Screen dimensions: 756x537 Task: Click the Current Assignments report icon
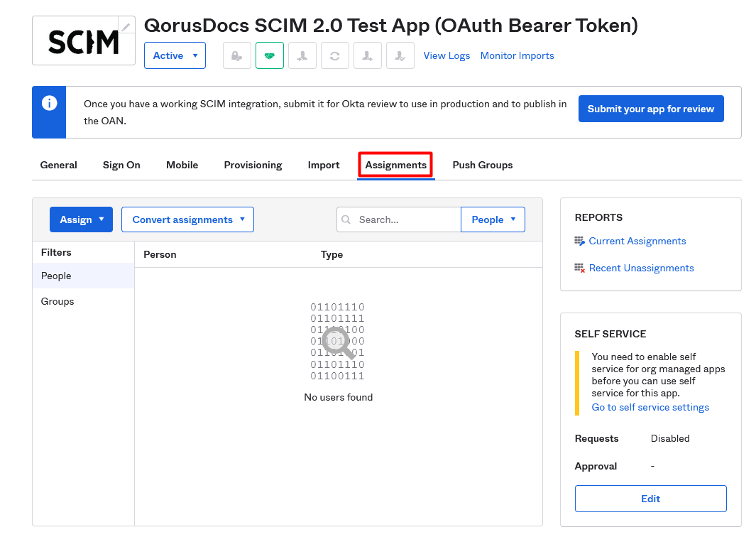pyautogui.click(x=579, y=242)
